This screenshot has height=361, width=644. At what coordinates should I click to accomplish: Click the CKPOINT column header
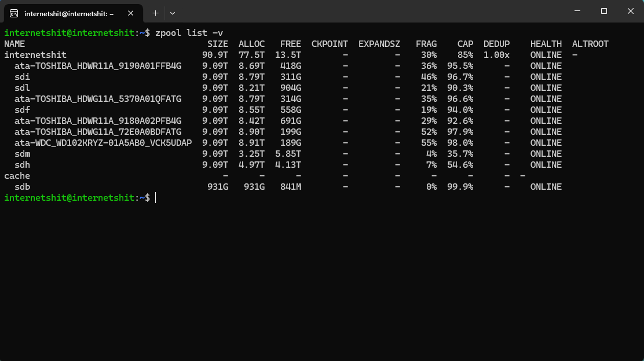coord(330,44)
